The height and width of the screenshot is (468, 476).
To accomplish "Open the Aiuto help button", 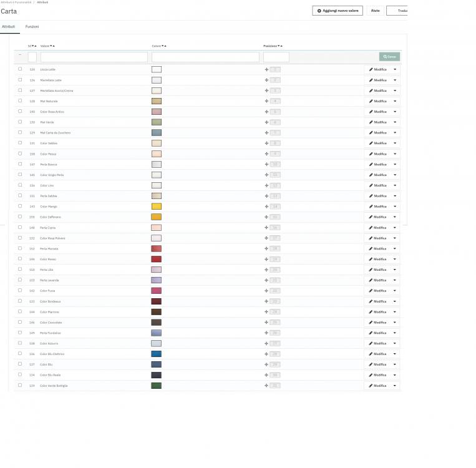I will [x=375, y=11].
